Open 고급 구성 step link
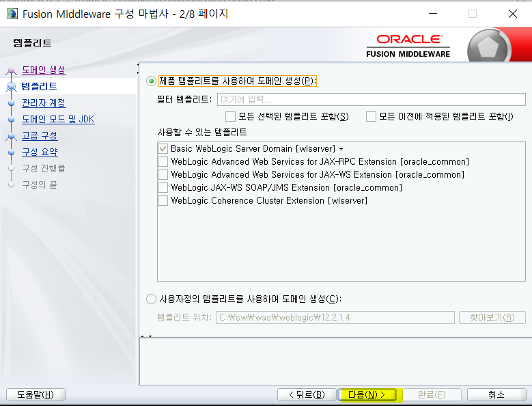The height and width of the screenshot is (406, 532). [40, 136]
